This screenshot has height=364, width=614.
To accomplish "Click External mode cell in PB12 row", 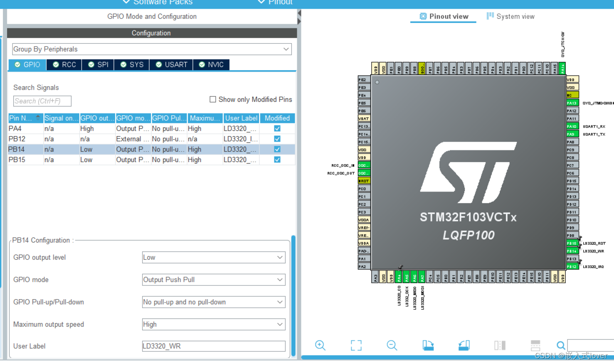I will coord(133,139).
